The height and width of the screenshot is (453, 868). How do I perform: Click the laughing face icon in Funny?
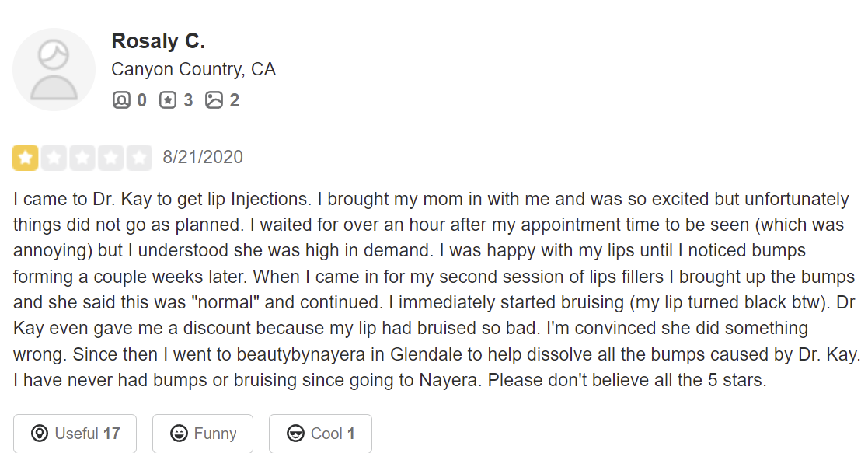point(179,433)
